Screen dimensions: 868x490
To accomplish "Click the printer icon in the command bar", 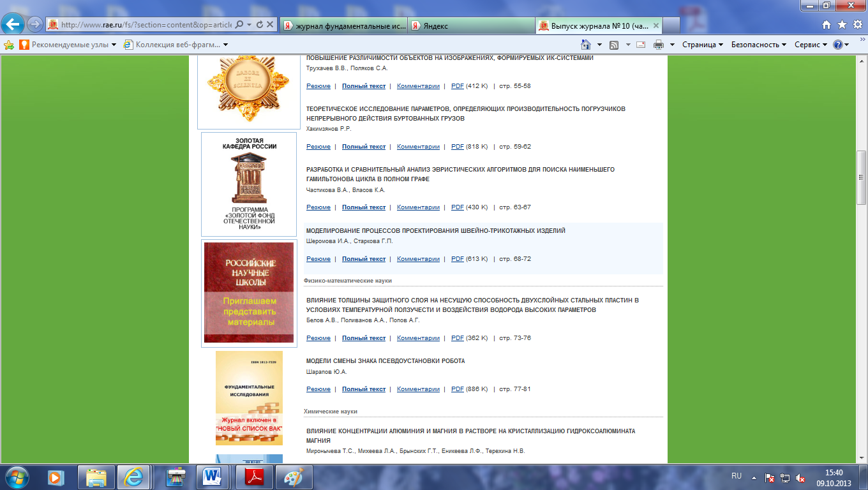I will (x=658, y=45).
